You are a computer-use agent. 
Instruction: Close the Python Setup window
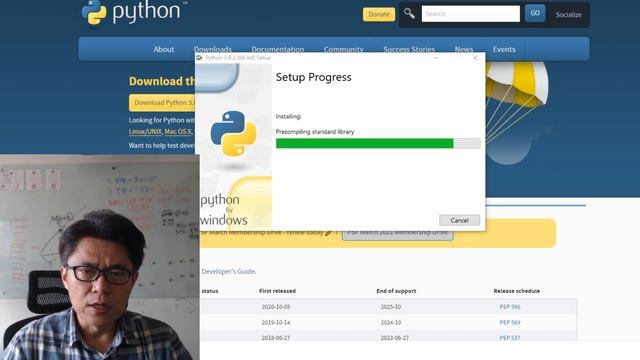[x=475, y=58]
